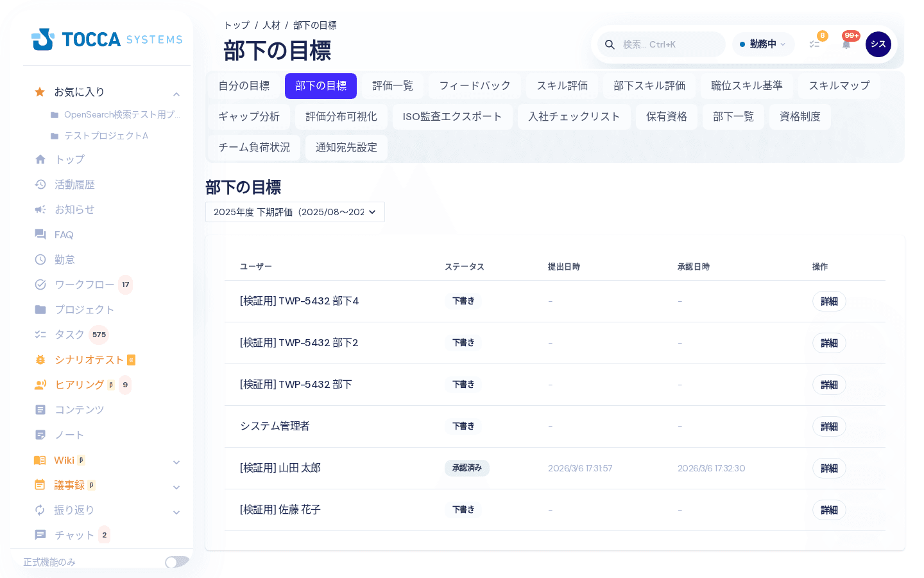Open シナリオテスト bug icon
The height and width of the screenshot is (578, 924).
[40, 360]
